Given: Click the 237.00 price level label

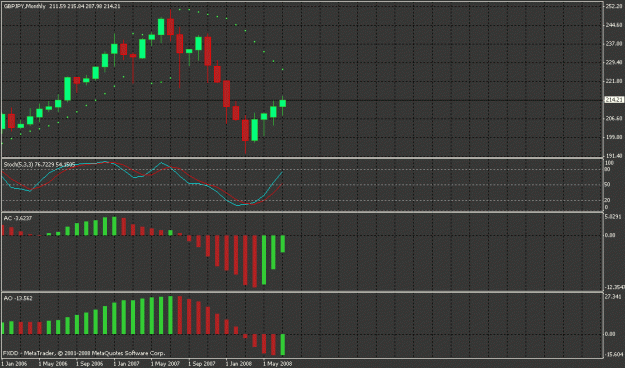Looking at the screenshot, I should coord(614,43).
